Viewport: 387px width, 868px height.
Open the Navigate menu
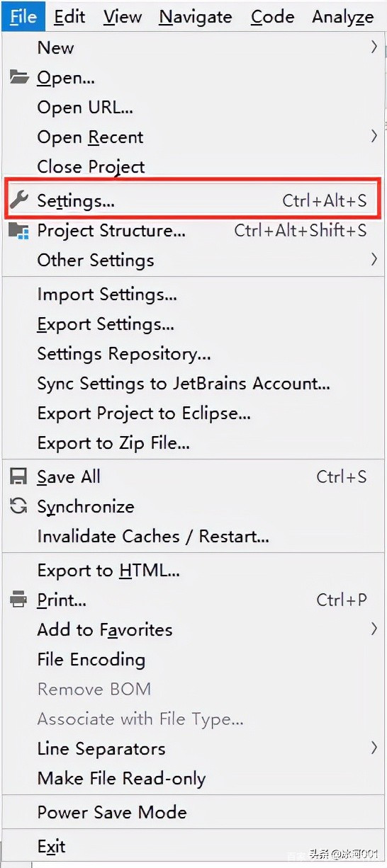click(x=195, y=16)
